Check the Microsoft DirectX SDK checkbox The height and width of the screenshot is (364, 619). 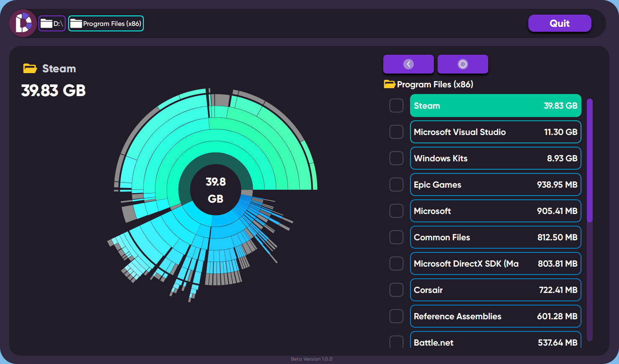(396, 264)
